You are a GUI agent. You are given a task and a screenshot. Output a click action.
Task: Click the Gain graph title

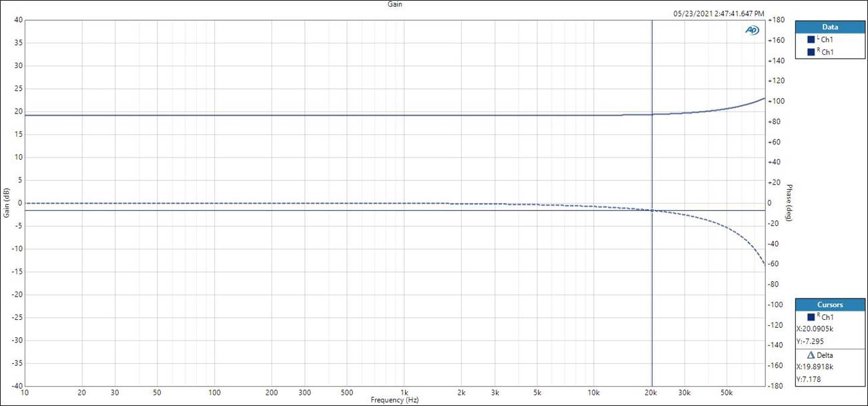tap(395, 4)
